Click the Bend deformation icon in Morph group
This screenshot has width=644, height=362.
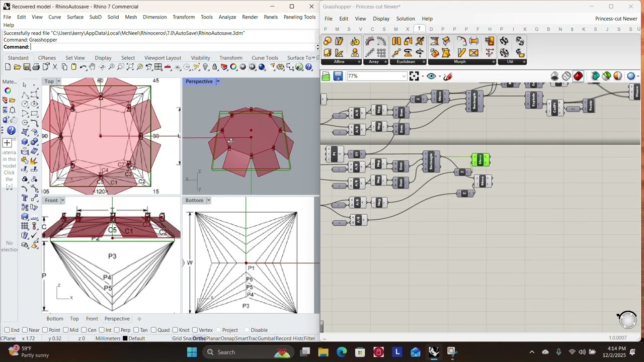tap(461, 41)
